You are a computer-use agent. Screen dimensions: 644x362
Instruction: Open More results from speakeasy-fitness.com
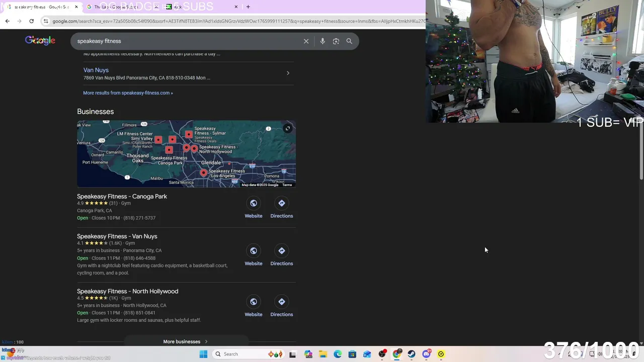(128, 93)
